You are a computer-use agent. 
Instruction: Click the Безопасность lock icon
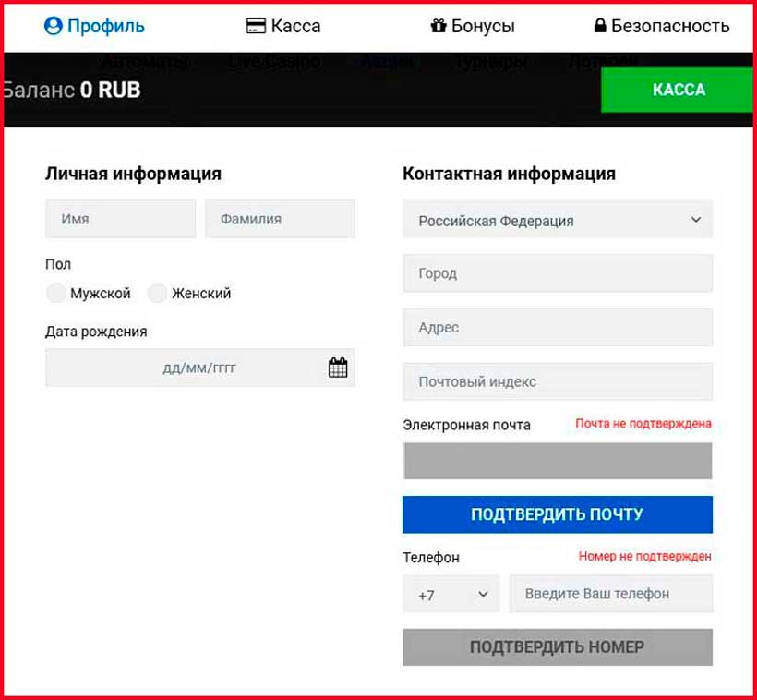(x=602, y=26)
